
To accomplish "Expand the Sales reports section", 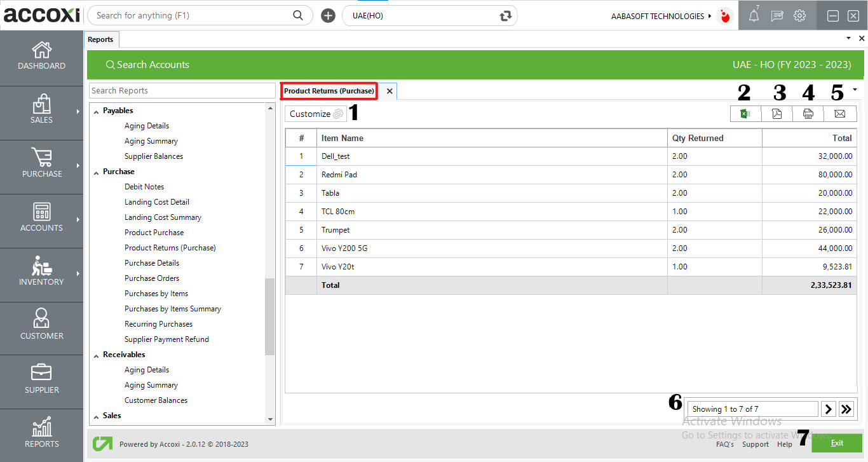I will (96, 416).
